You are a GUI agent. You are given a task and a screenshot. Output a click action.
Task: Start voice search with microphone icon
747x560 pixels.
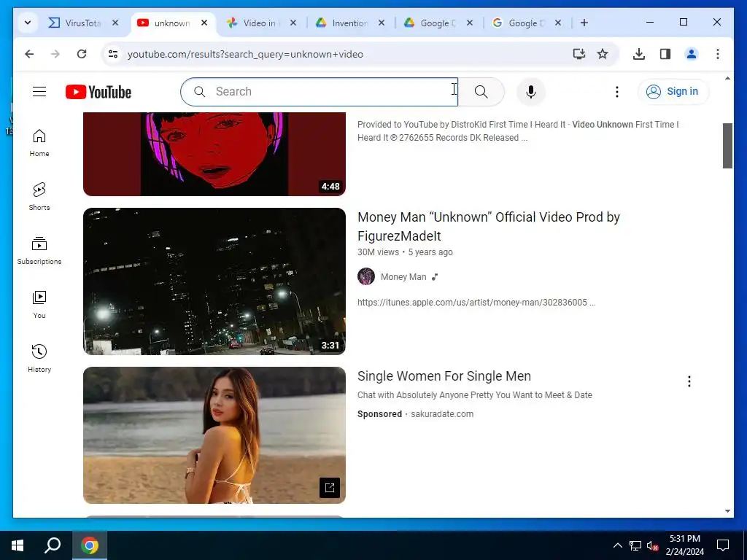pyautogui.click(x=531, y=91)
